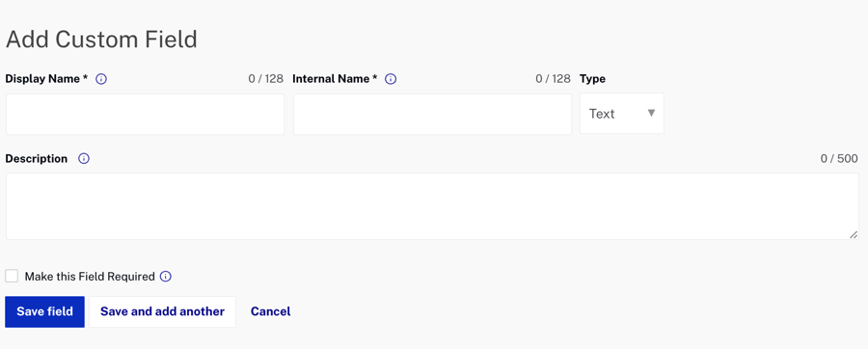
Task: Click the info icon beside Internal Name
Action: pyautogui.click(x=391, y=79)
